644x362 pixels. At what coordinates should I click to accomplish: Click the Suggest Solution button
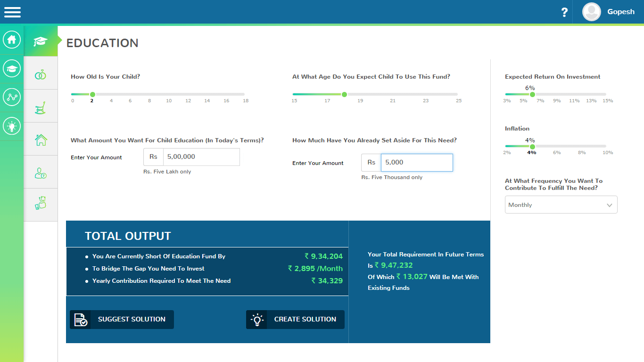(x=122, y=320)
